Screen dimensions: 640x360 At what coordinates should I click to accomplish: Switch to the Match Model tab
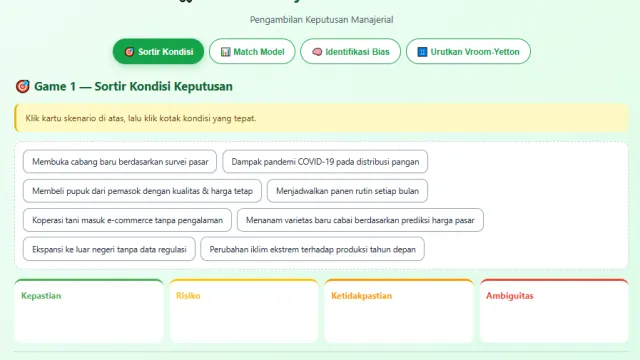click(252, 51)
